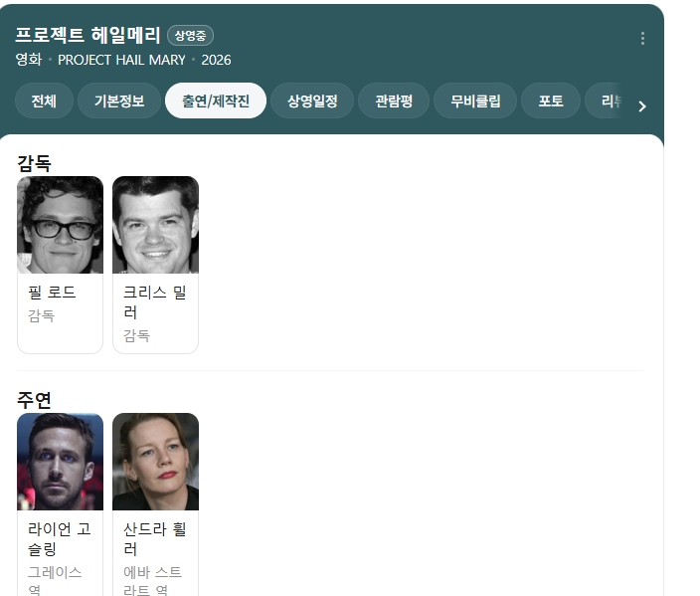Click the 산드라 휠러 cast photo
Screen dimensions: 700x596
tap(155, 462)
